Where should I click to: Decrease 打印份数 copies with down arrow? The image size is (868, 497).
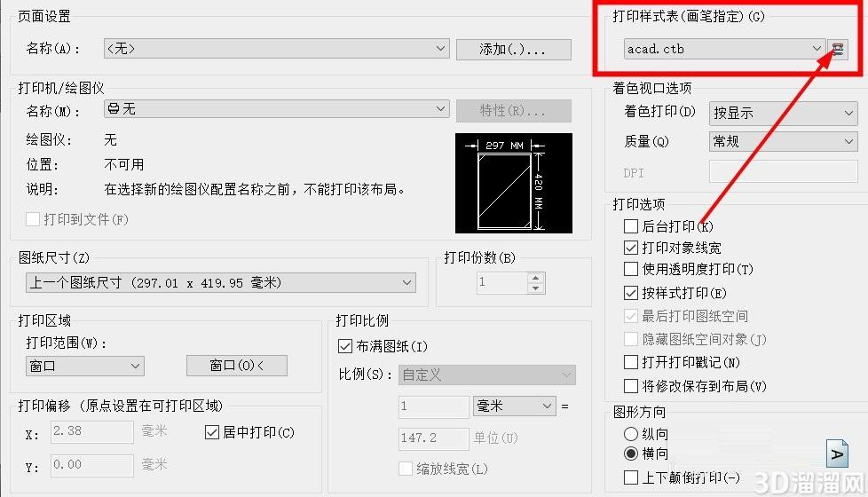535,288
